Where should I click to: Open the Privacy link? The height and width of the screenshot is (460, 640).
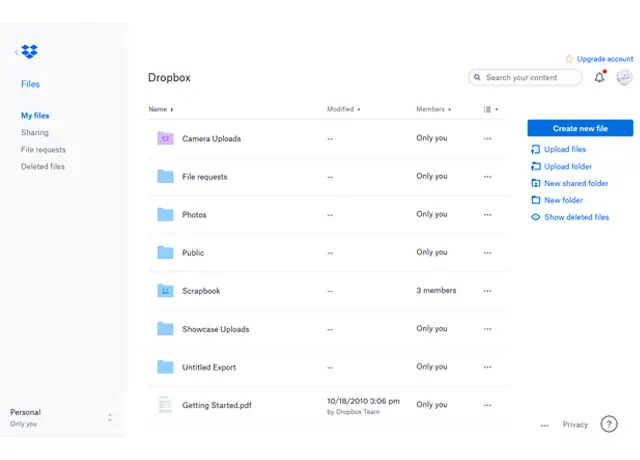[575, 424]
